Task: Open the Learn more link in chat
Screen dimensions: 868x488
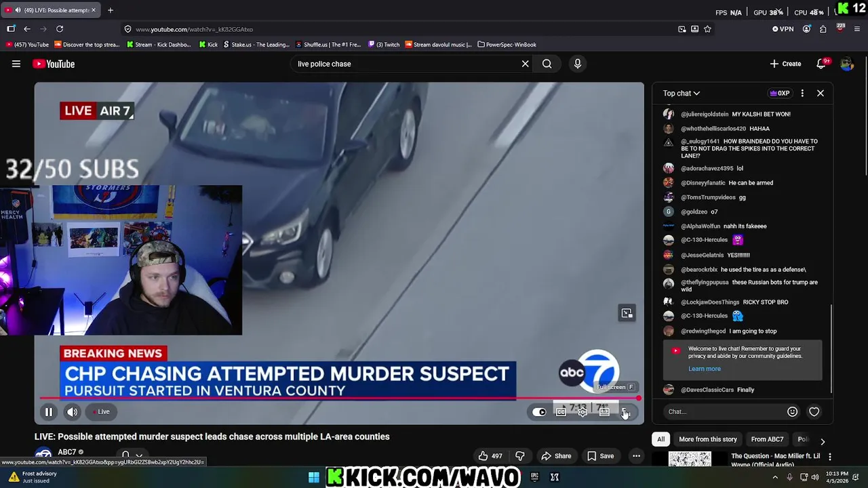Action: coord(705,369)
